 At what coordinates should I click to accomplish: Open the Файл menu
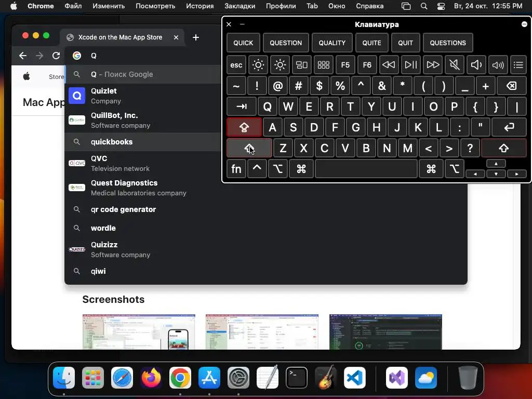pyautogui.click(x=73, y=6)
